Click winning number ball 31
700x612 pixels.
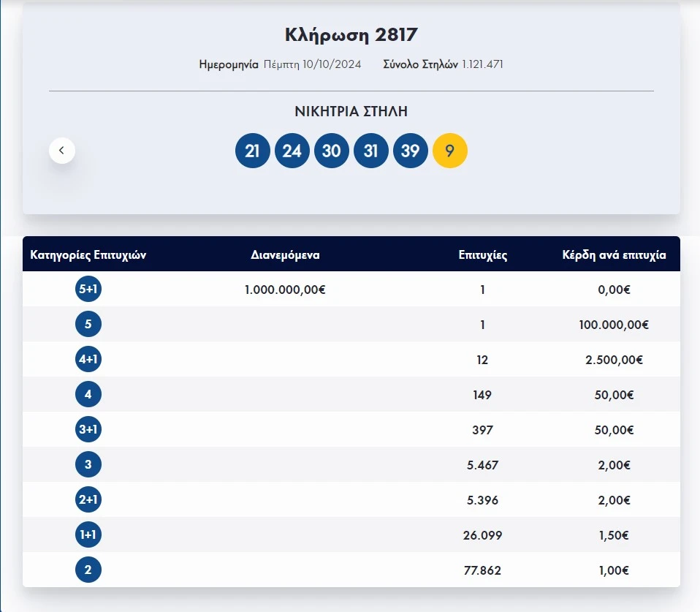(x=371, y=151)
